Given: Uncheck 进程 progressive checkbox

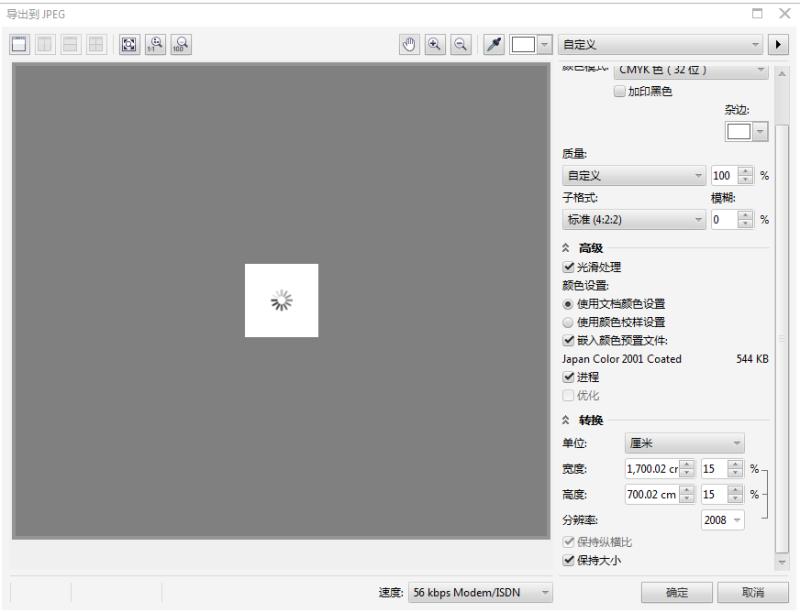Looking at the screenshot, I should 568,377.
